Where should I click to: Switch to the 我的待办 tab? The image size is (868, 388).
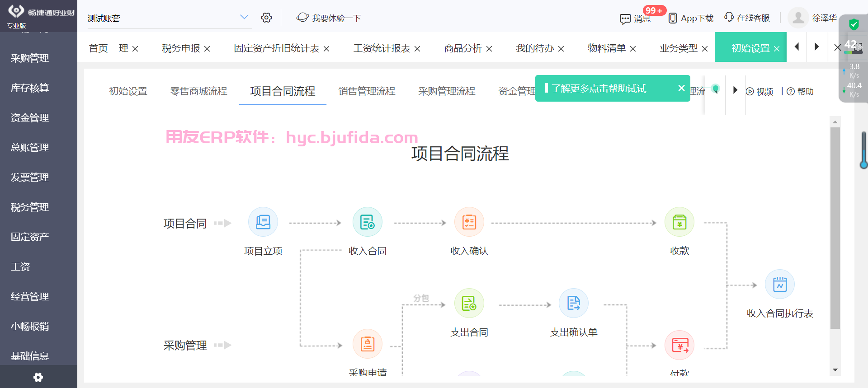click(x=535, y=48)
